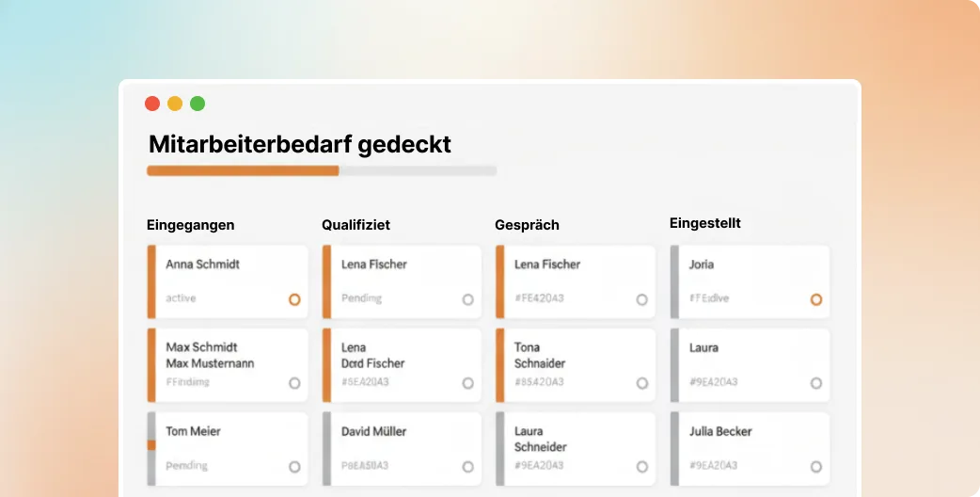
Task: Click the Qualifiziet column header
Action: tap(356, 225)
